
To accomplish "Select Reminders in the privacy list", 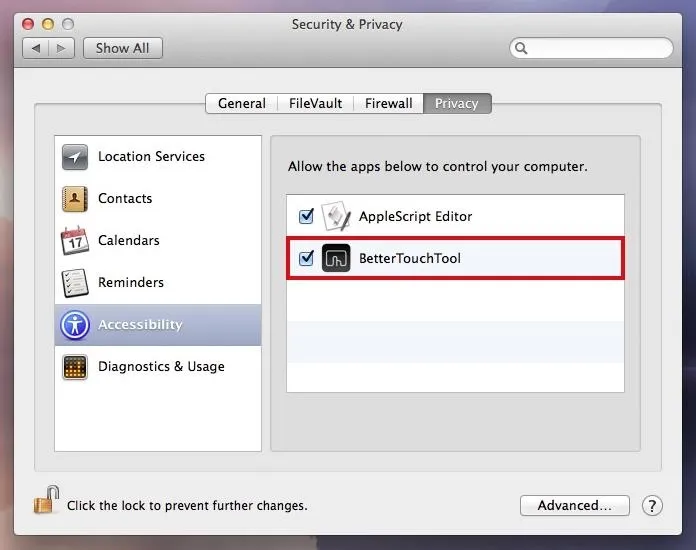I will coord(158,283).
